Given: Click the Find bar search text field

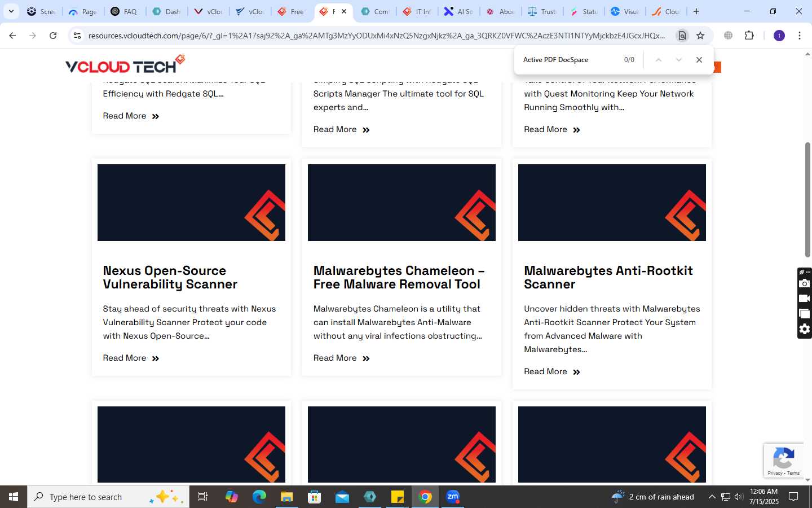Looking at the screenshot, I should pos(570,60).
